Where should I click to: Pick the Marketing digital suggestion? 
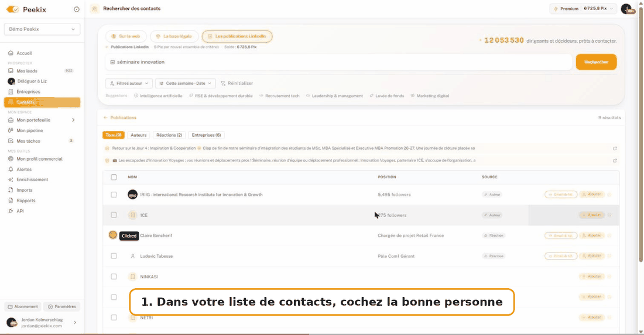(x=430, y=96)
